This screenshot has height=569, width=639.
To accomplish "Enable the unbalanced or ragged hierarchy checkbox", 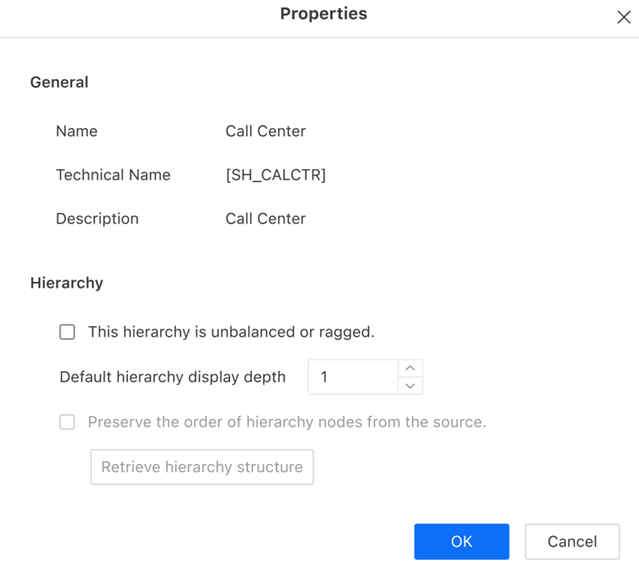I will 67,332.
